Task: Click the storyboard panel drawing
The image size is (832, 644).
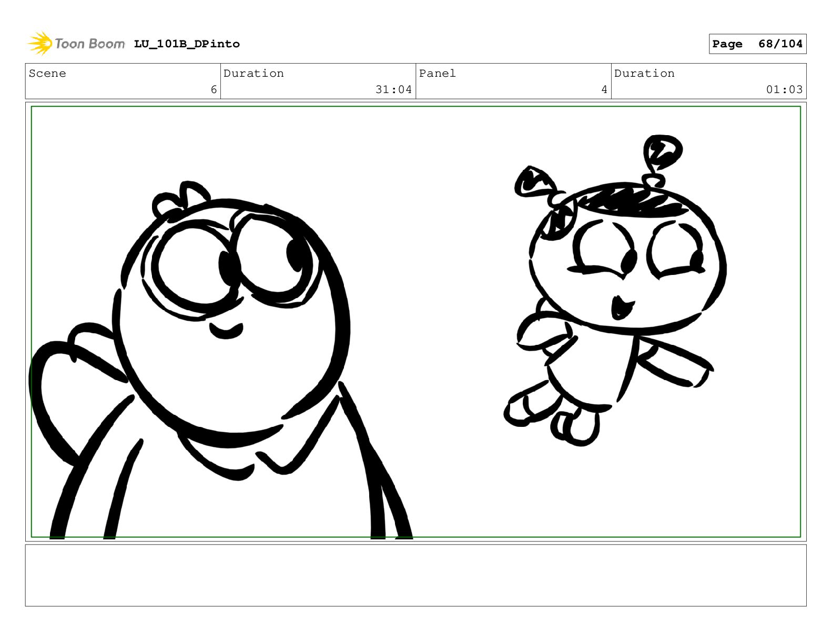Action: click(415, 322)
